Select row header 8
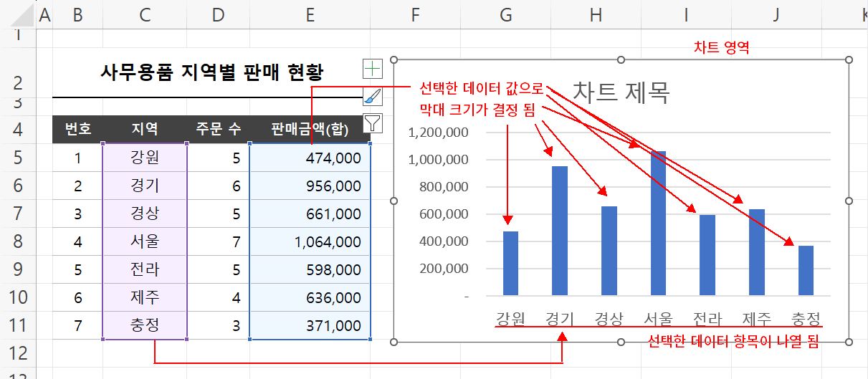This screenshot has width=868, height=379. [x=17, y=241]
